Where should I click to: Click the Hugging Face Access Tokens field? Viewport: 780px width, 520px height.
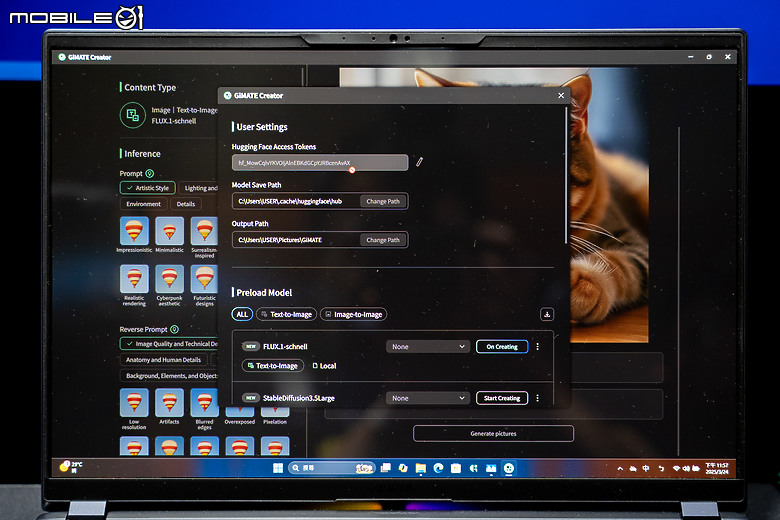(x=320, y=163)
